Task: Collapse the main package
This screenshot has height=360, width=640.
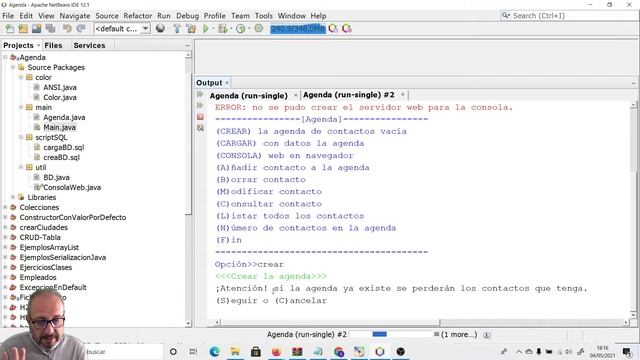Action: 21,107
